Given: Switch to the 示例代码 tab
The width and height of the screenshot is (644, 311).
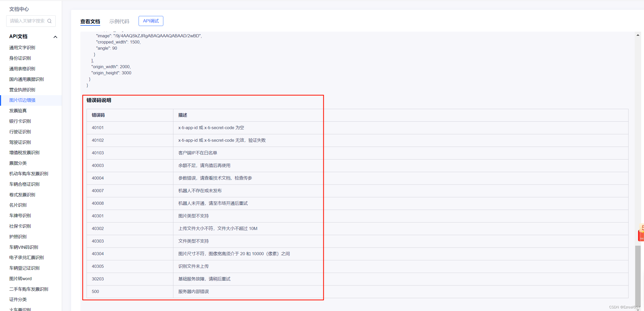Looking at the screenshot, I should coord(119,21).
